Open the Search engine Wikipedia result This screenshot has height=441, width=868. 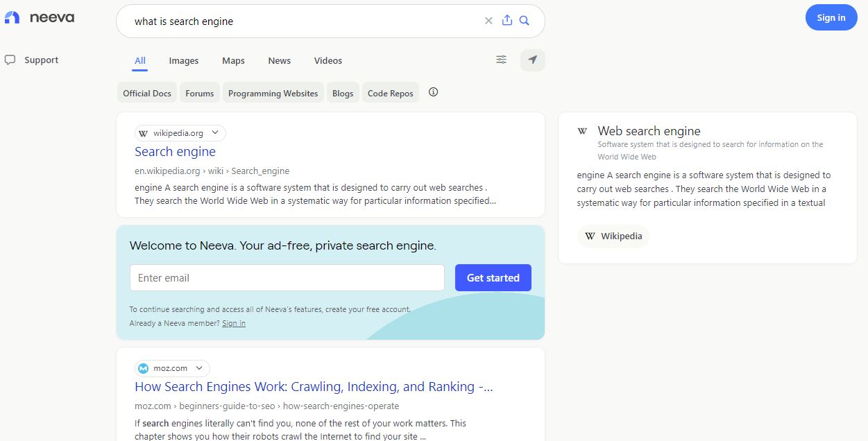click(x=175, y=151)
